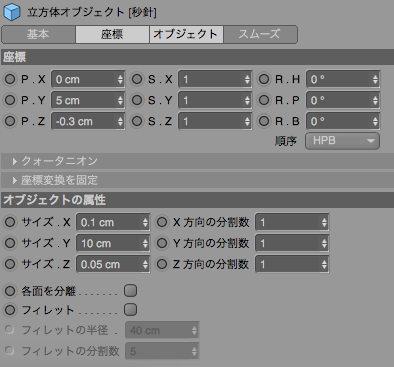Switch to the 基本 tab
Viewport: 394px width, 367px height.
38,34
